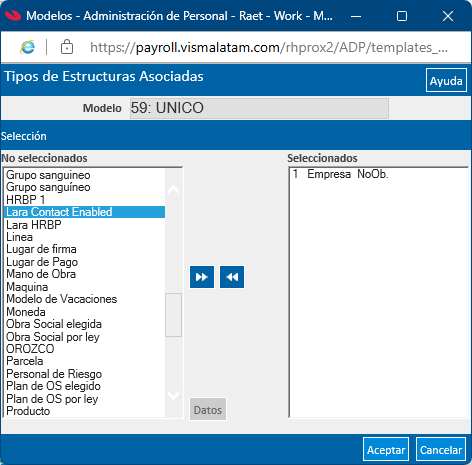Click the move-right double arrow button
The image size is (472, 465).
[x=202, y=277]
